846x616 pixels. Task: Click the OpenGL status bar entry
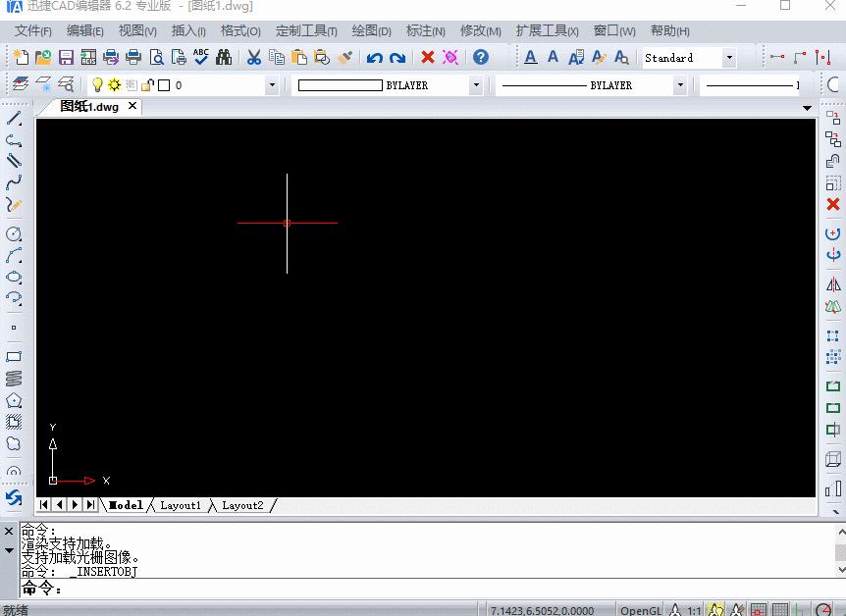pyautogui.click(x=641, y=611)
